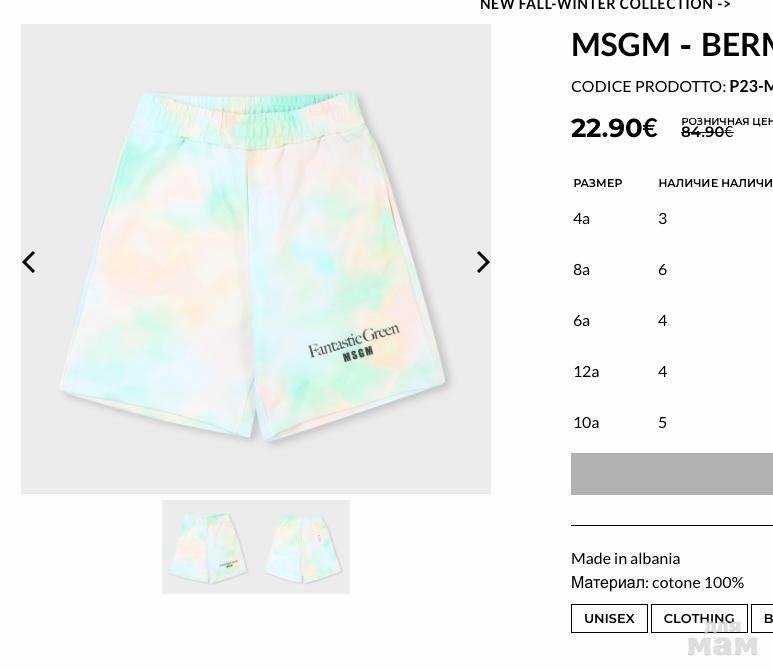Viewport: 773px width, 670px height.
Task: Click the gray add-to-cart bar
Action: 672,474
